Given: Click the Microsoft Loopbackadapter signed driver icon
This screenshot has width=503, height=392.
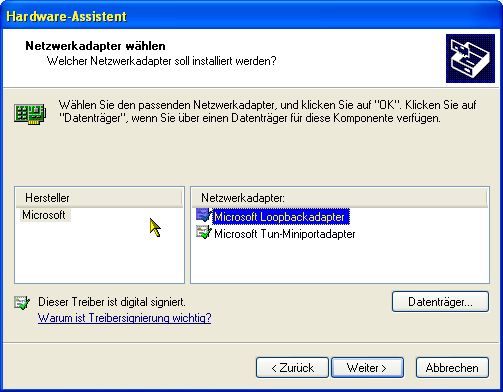Looking at the screenshot, I should click(204, 215).
